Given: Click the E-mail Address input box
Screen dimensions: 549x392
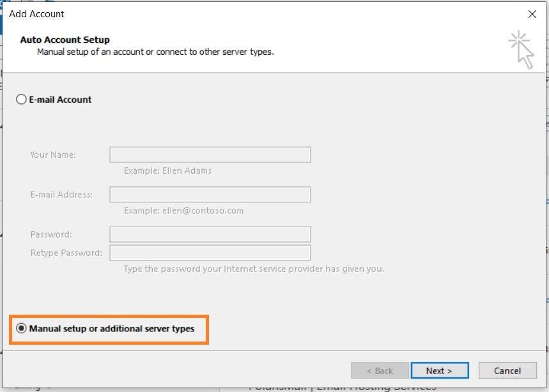Looking at the screenshot, I should pos(209,194).
